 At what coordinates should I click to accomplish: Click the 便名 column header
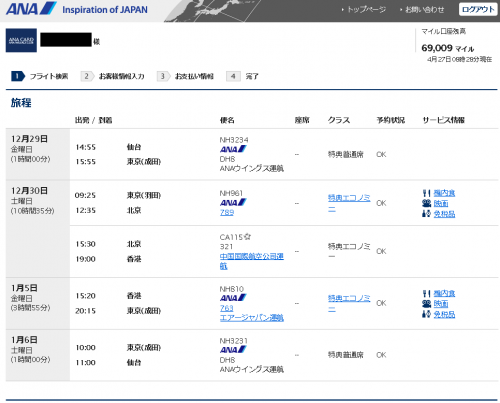[x=227, y=120]
